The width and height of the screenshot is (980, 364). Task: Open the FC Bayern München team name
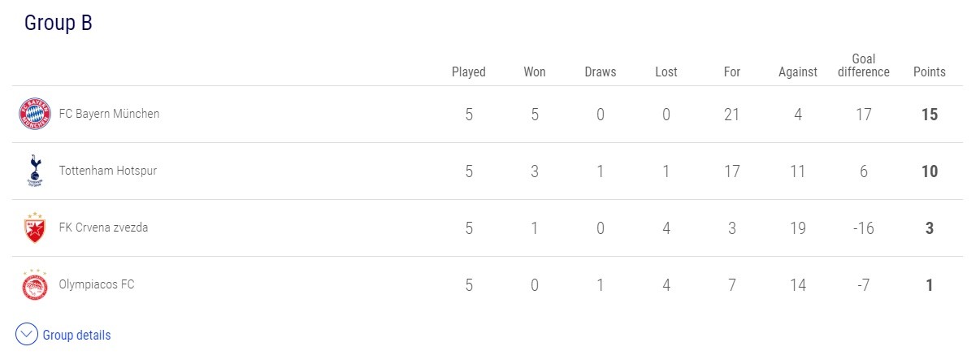pos(109,114)
